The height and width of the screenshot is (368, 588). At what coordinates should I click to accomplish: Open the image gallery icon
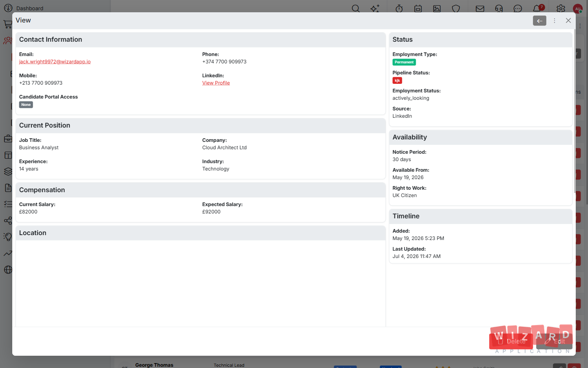pyautogui.click(x=437, y=8)
